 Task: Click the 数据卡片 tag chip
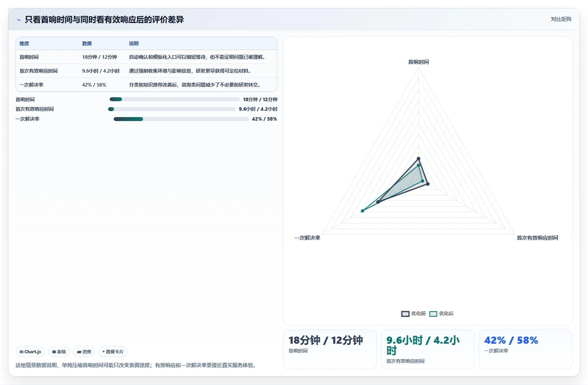113,352
